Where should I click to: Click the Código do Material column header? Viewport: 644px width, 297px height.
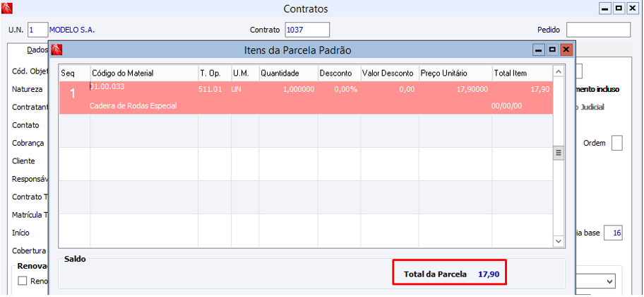click(143, 73)
